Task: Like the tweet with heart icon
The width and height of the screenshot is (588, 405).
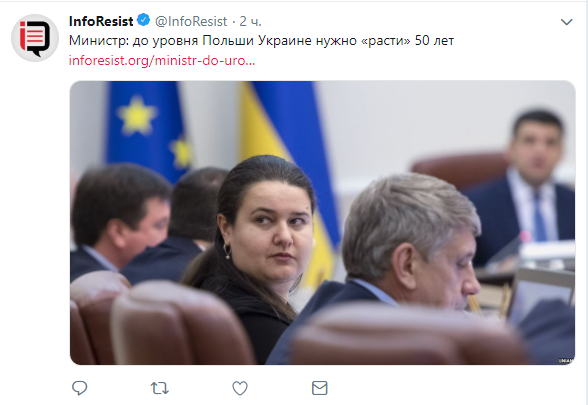Action: click(x=240, y=388)
